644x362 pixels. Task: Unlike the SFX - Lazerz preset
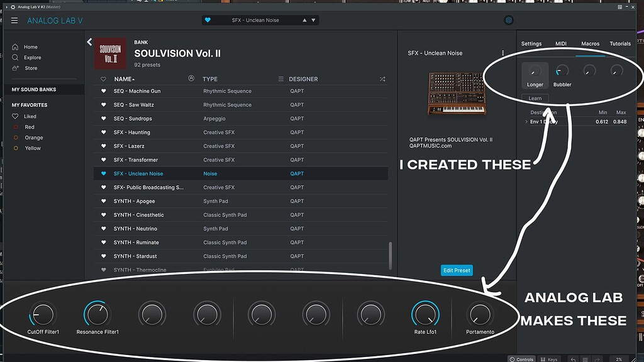click(104, 146)
